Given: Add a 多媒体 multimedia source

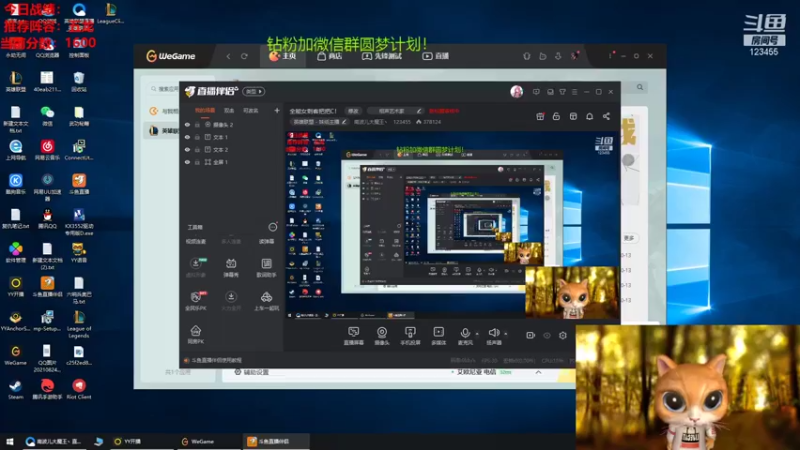Looking at the screenshot, I should click(438, 336).
